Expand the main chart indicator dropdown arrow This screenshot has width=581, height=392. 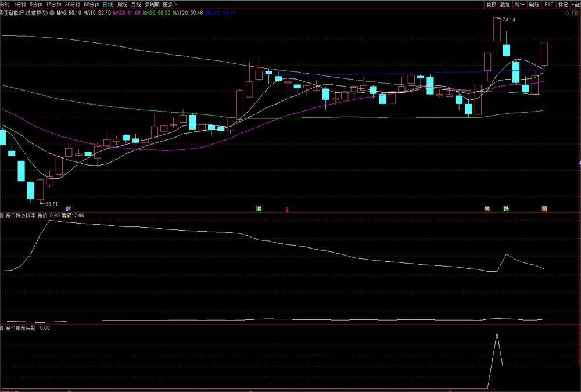tap(52, 13)
